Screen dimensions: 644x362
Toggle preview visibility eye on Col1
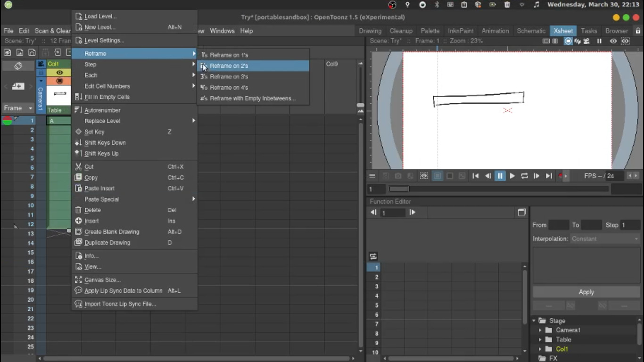coord(59,73)
